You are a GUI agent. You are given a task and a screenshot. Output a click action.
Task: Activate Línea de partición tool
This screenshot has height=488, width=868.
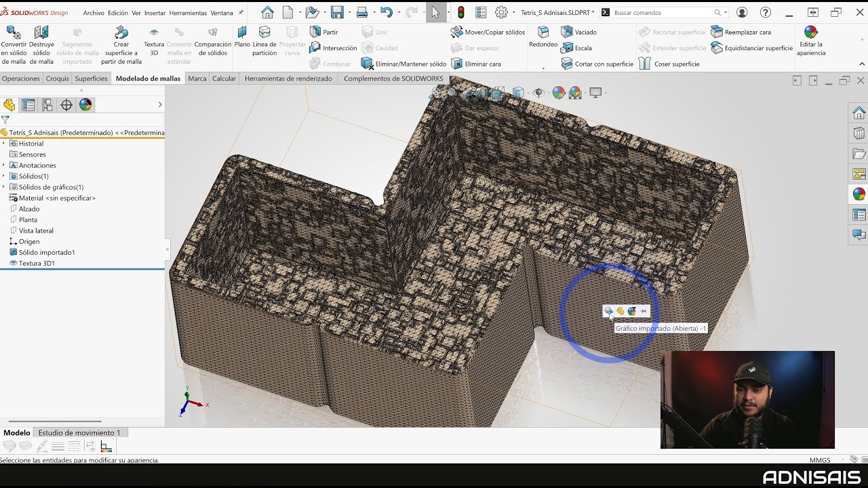264,41
